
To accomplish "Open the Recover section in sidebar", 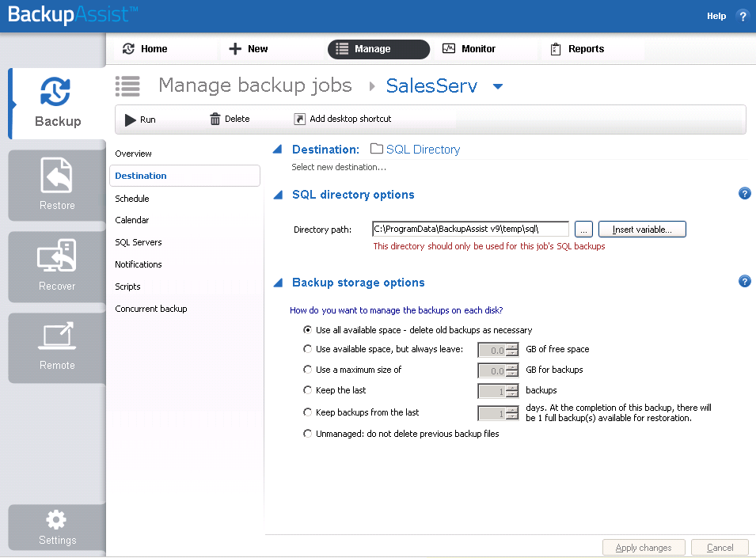I will (57, 267).
